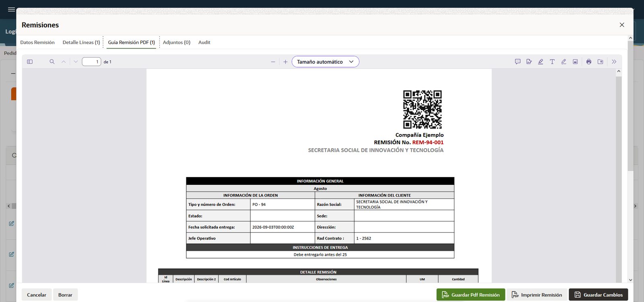The image size is (644, 302).
Task: Click remission number REM-94-001
Action: point(428,143)
